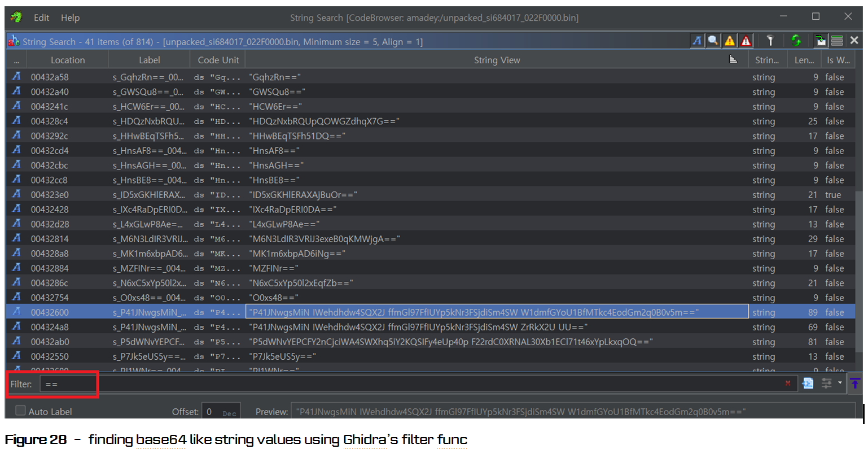Viewport: 868px width, 449px height.
Task: Click the stacked rows table icon
Action: [x=837, y=41]
